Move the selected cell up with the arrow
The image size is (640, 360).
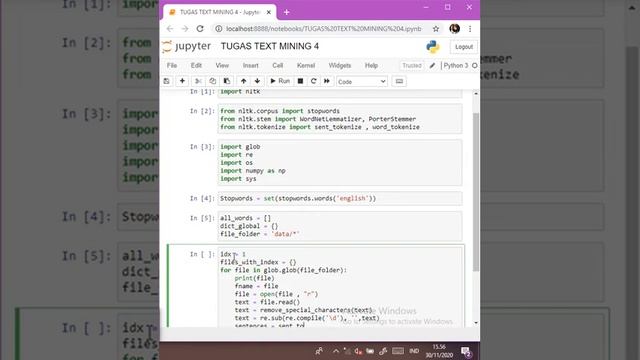pyautogui.click(x=243, y=81)
